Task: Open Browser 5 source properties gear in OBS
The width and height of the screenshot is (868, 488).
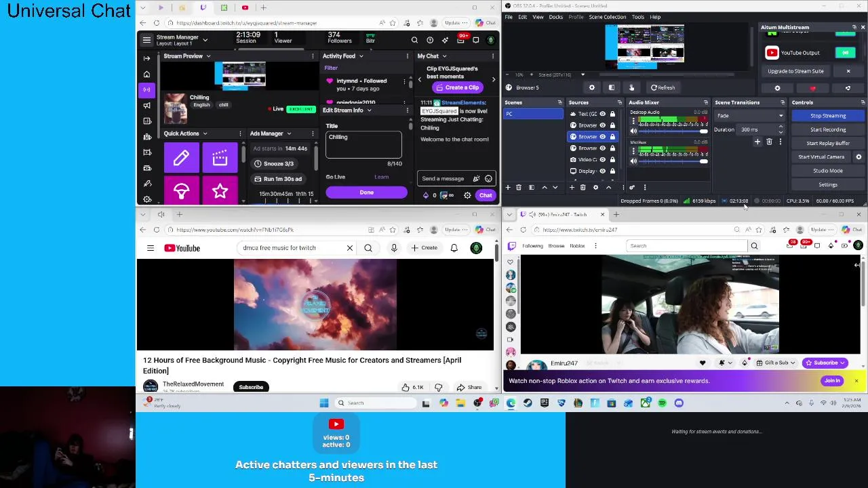Action: coord(592,87)
